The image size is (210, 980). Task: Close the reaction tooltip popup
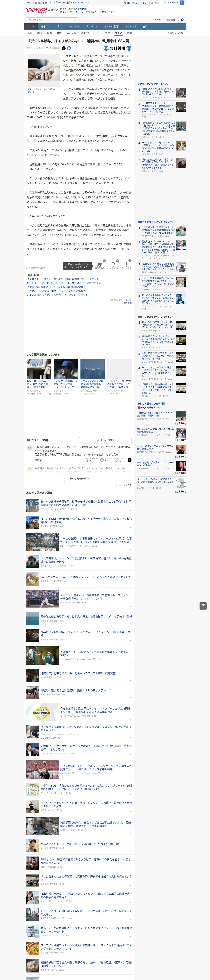[91, 264]
